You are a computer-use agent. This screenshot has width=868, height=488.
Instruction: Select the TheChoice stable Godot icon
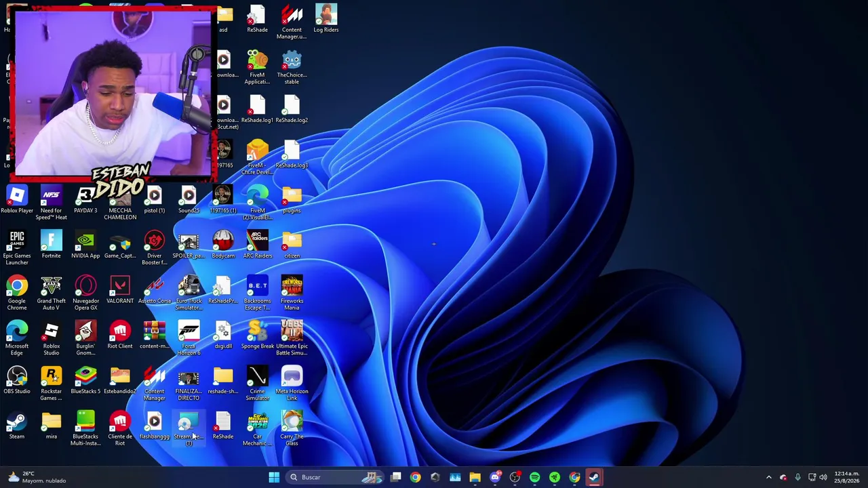pos(292,67)
